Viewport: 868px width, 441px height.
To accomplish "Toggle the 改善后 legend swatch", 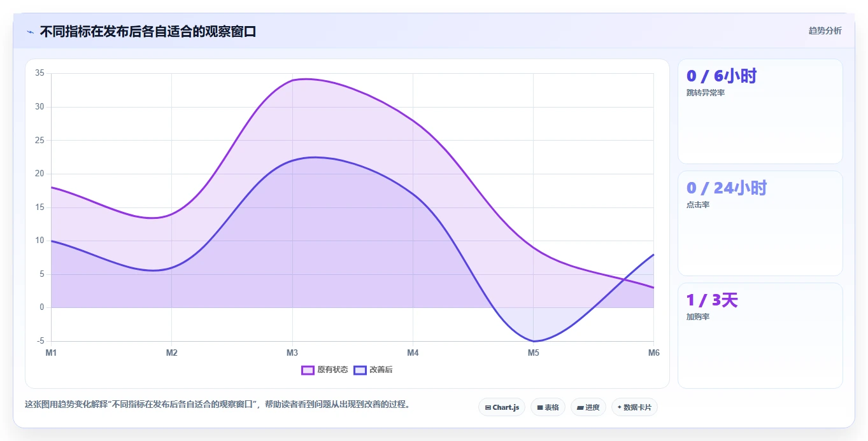I will pyautogui.click(x=360, y=370).
